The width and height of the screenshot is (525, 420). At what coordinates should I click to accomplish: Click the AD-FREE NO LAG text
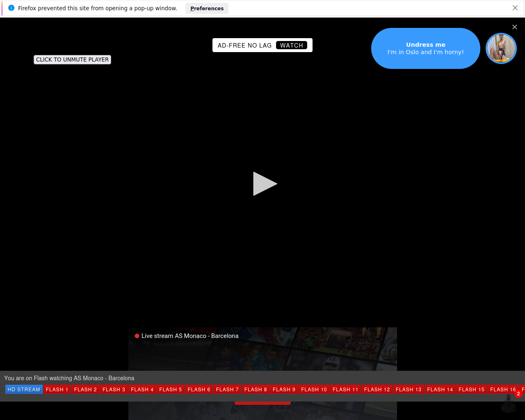coord(244,45)
